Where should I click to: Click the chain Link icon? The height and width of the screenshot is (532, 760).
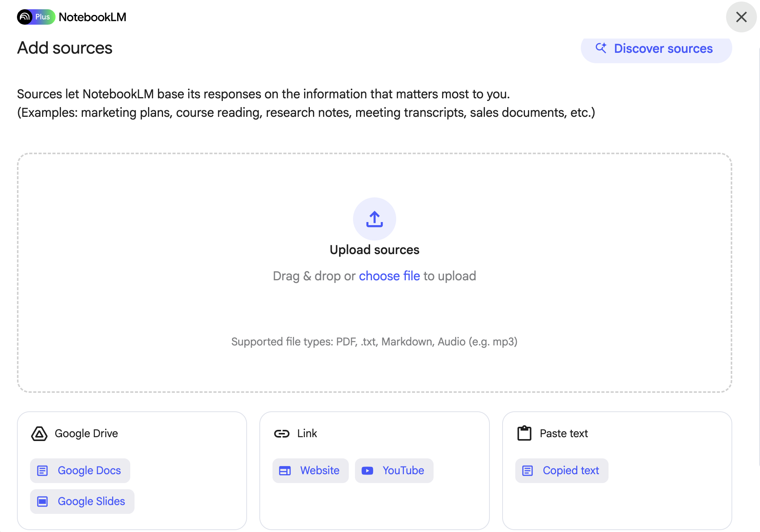(282, 434)
